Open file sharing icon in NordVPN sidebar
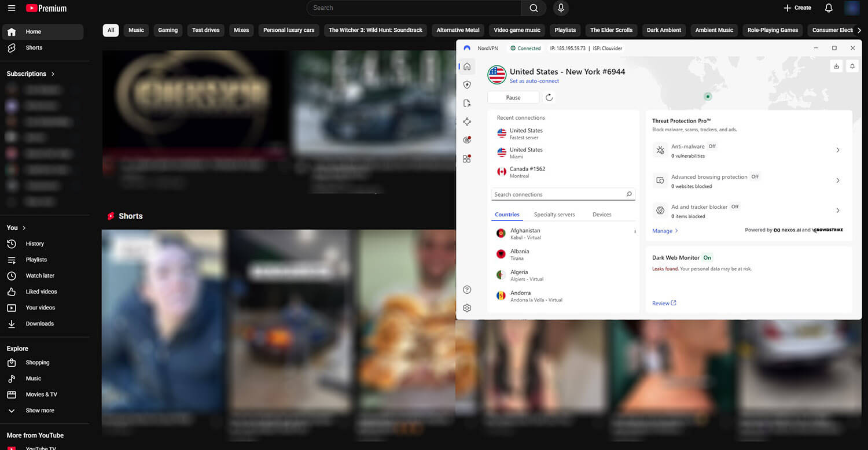 [x=467, y=103]
